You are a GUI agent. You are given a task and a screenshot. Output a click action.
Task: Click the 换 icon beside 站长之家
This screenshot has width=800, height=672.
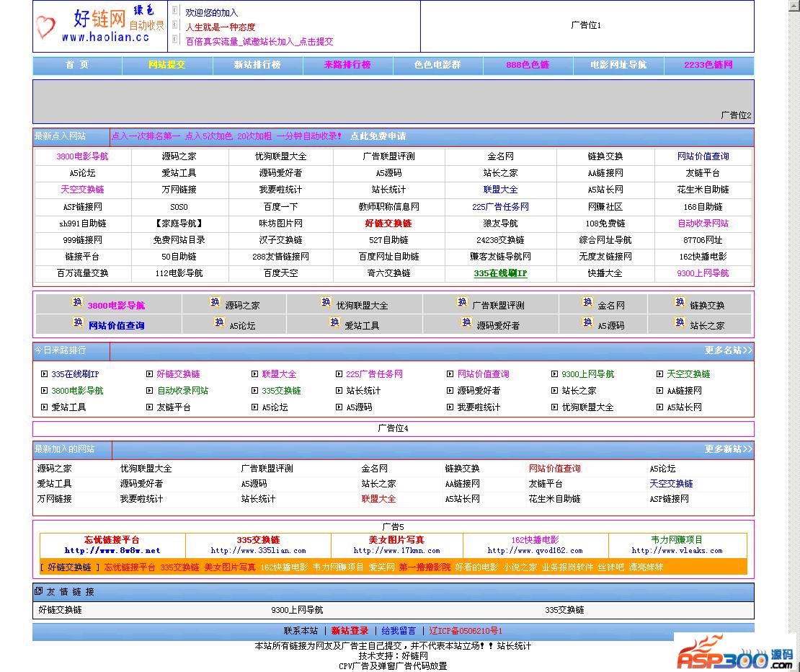[680, 323]
